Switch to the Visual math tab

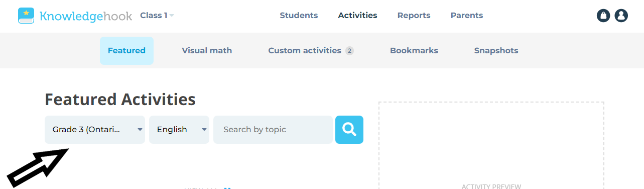click(x=207, y=51)
